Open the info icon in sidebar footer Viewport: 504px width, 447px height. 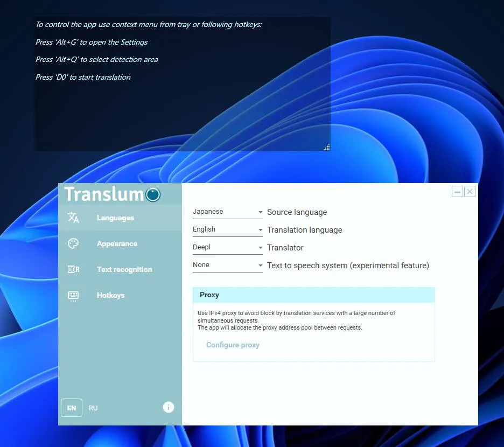point(169,407)
